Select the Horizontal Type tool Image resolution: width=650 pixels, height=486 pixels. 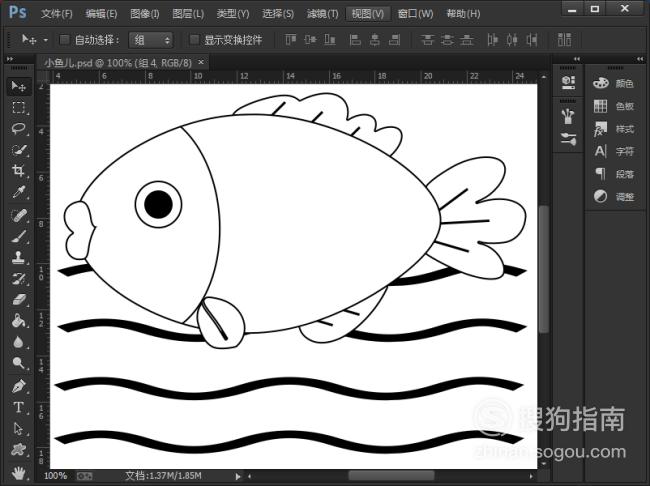point(19,407)
